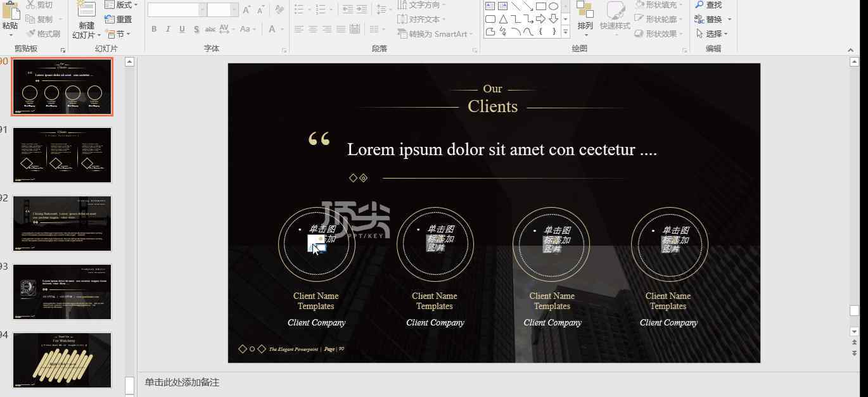Toggle Underline text formatting
This screenshot has width=868, height=397.
click(182, 29)
